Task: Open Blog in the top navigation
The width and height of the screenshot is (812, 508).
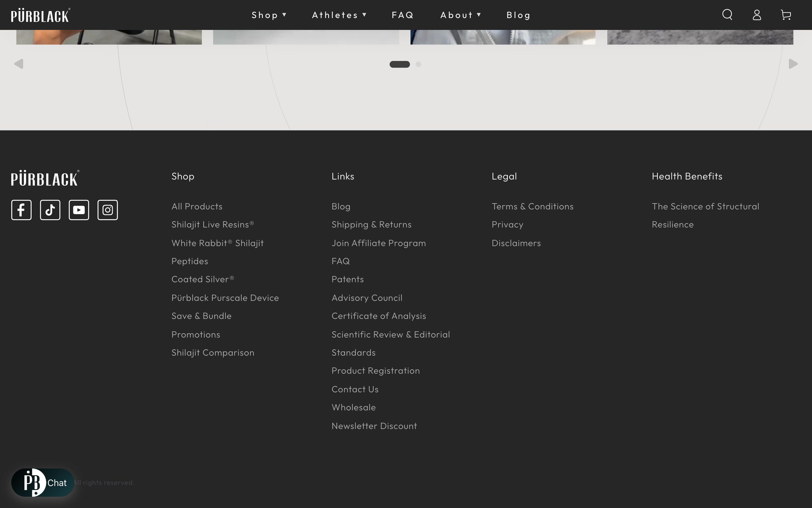Action: (518, 15)
